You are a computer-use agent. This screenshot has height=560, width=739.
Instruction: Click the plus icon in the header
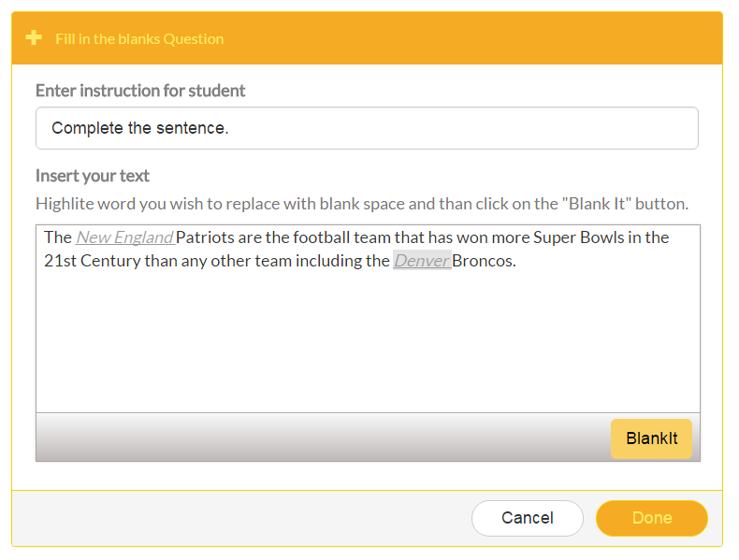coord(34,38)
